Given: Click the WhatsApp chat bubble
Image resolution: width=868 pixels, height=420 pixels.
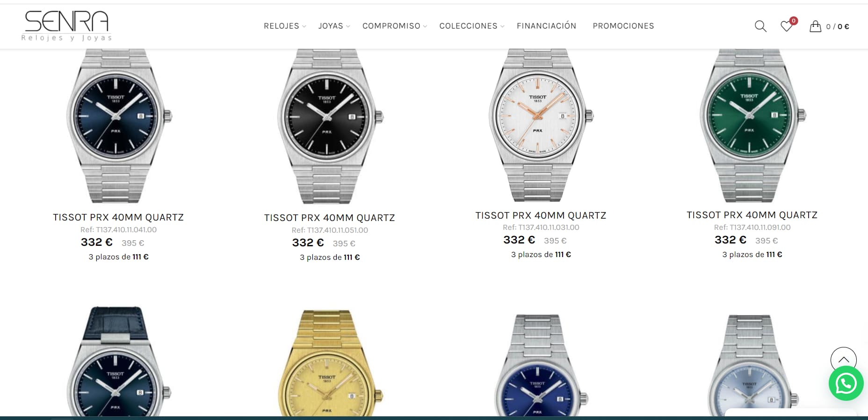Looking at the screenshot, I should pos(846,383).
